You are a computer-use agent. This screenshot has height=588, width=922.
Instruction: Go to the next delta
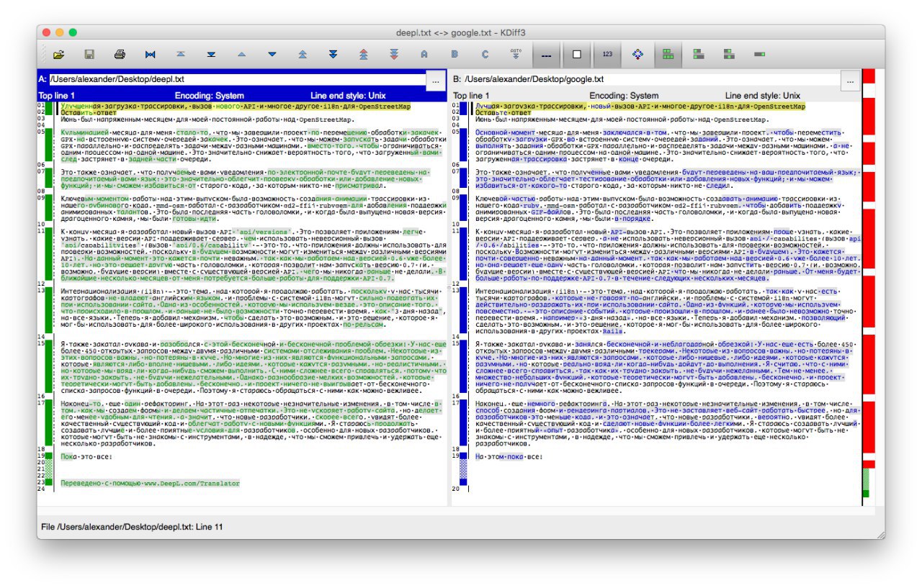tap(272, 54)
